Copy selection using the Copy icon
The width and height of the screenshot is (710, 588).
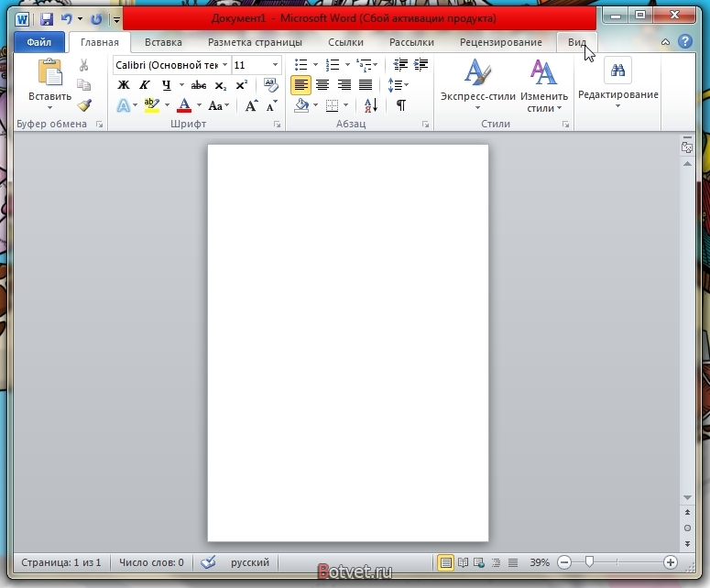coord(83,84)
